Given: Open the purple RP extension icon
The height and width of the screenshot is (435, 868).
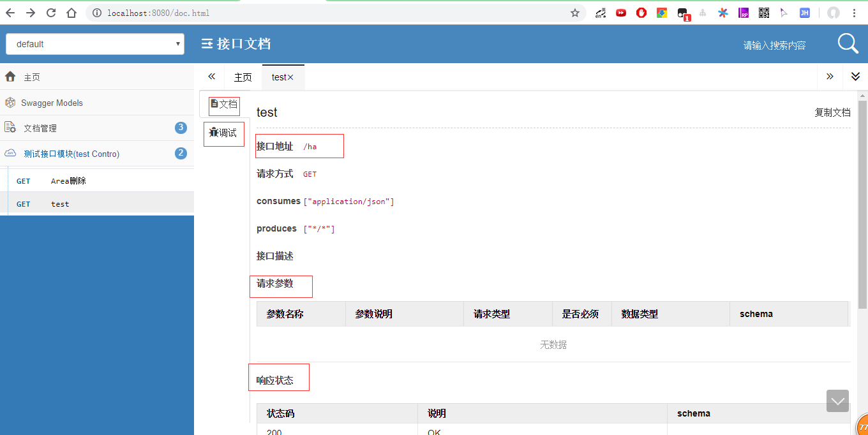Looking at the screenshot, I should pos(744,13).
